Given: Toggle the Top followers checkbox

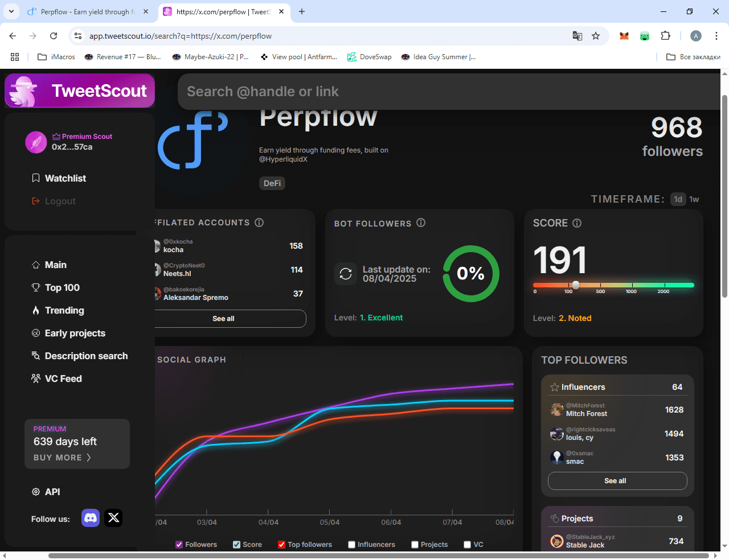Looking at the screenshot, I should (281, 545).
